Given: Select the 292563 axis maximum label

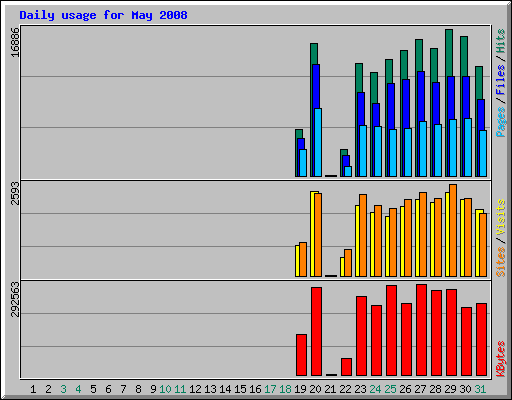Looking at the screenshot, I should (15, 299).
